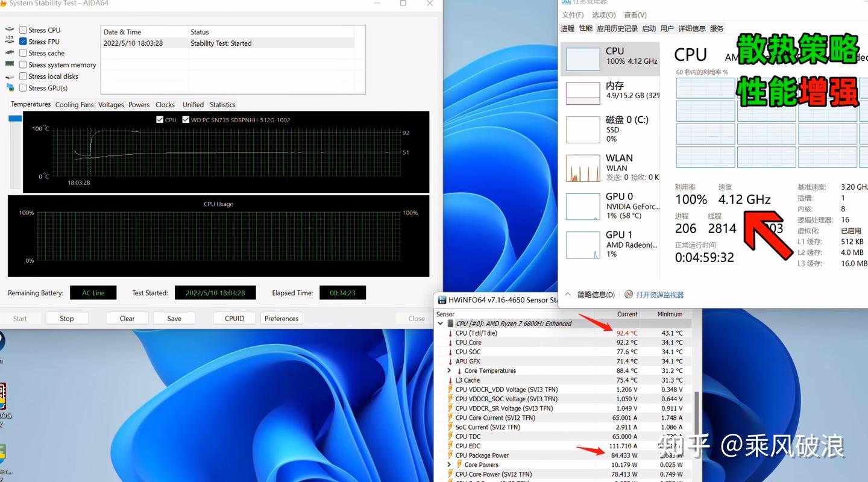Click the Stress system memory RAM icon
868x482 pixels.
tap(9, 64)
